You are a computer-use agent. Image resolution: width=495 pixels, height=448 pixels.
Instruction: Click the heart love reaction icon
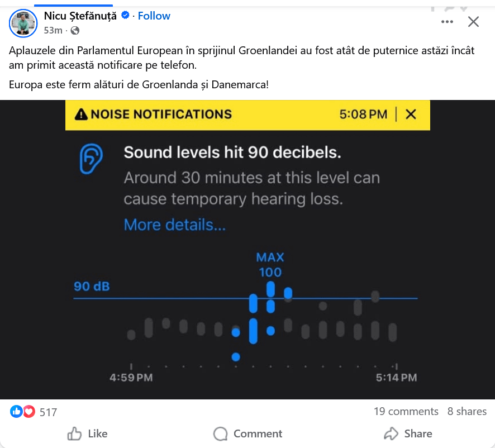click(x=28, y=412)
